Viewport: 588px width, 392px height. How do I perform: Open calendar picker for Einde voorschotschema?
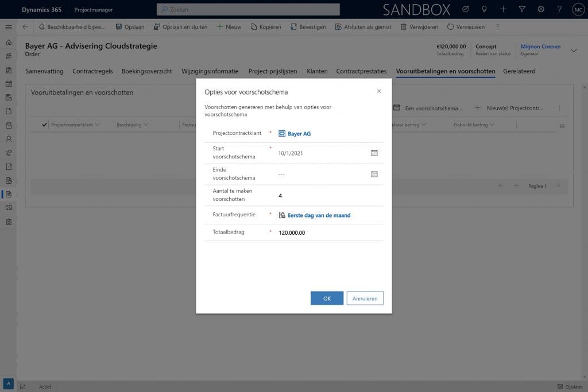click(x=374, y=174)
